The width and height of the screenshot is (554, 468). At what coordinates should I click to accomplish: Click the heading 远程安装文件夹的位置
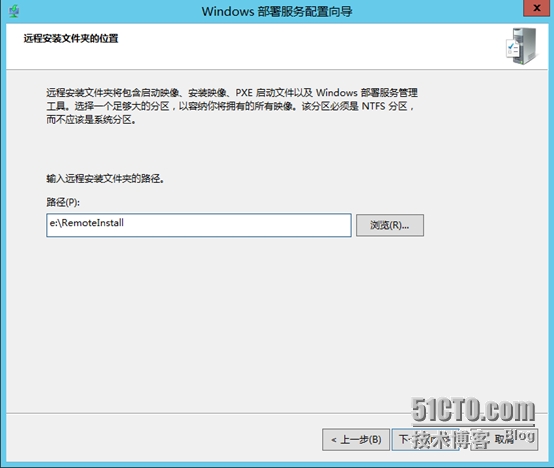pyautogui.click(x=71, y=38)
